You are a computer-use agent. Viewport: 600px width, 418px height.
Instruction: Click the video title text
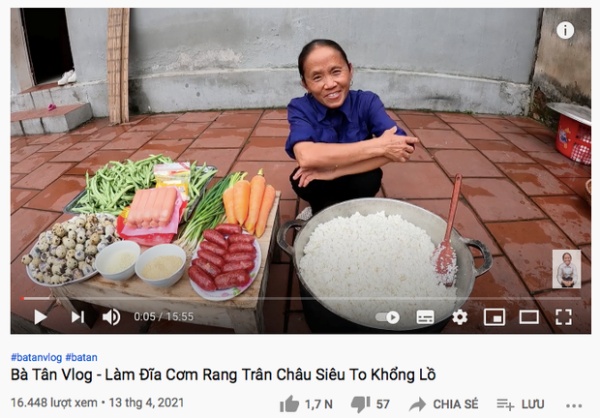click(223, 375)
